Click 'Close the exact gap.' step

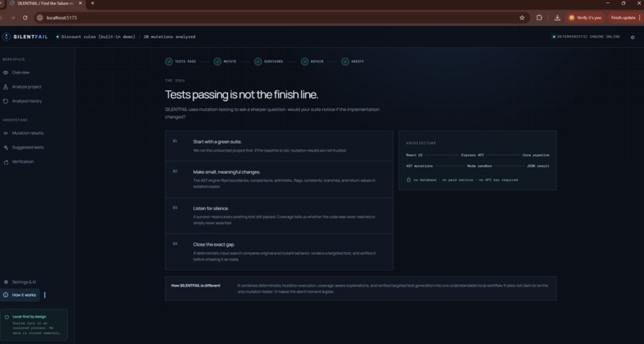(x=279, y=251)
